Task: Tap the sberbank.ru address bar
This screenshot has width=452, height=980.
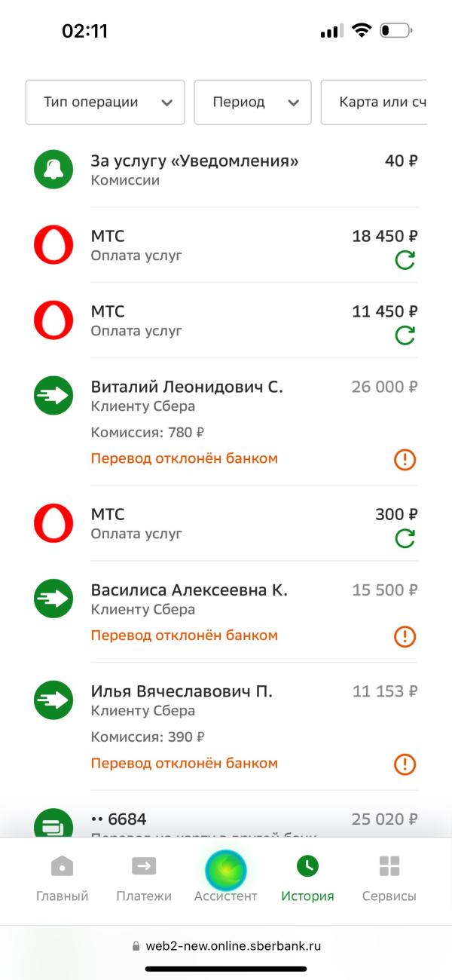Action: point(226,945)
